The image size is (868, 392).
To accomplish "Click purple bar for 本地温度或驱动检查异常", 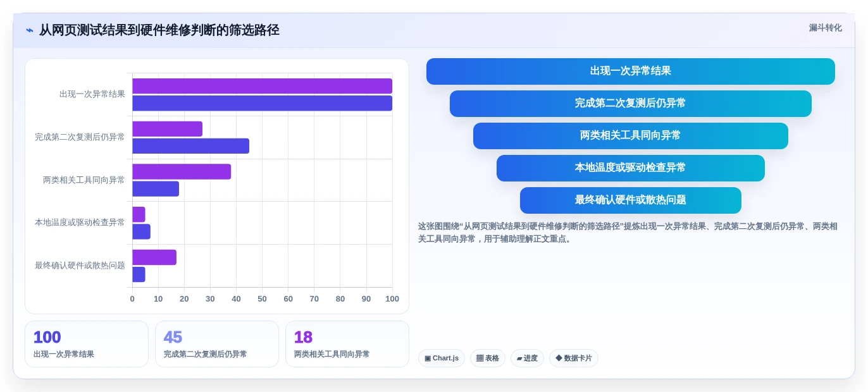I will 139,214.
